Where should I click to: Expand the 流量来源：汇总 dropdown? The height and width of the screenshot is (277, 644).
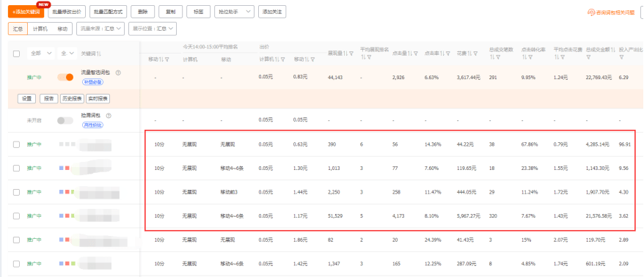pos(100,29)
